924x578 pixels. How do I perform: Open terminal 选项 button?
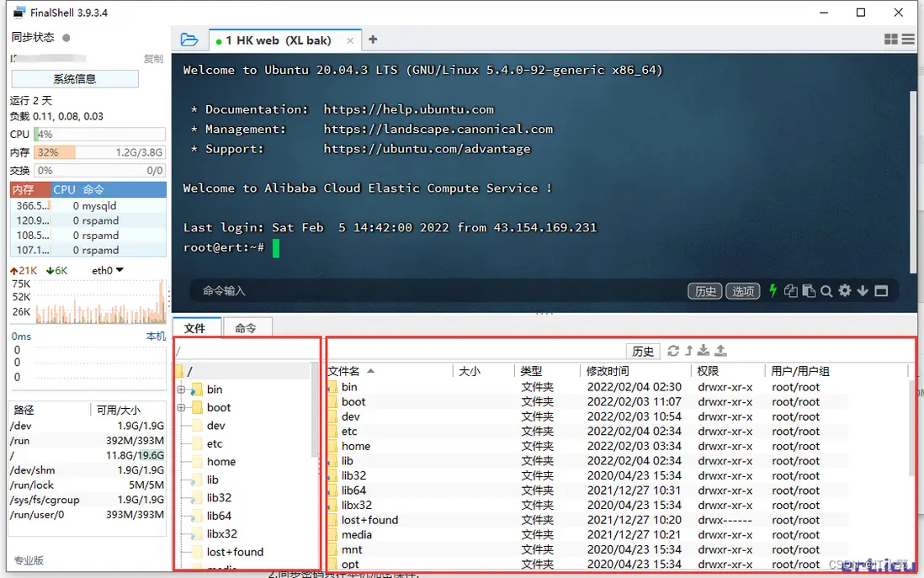[742, 291]
